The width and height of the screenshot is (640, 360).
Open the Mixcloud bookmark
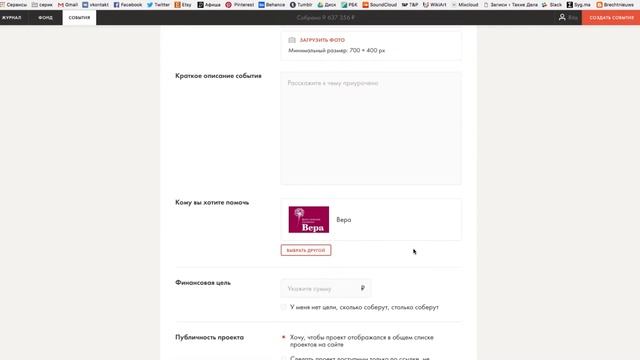pos(465,5)
